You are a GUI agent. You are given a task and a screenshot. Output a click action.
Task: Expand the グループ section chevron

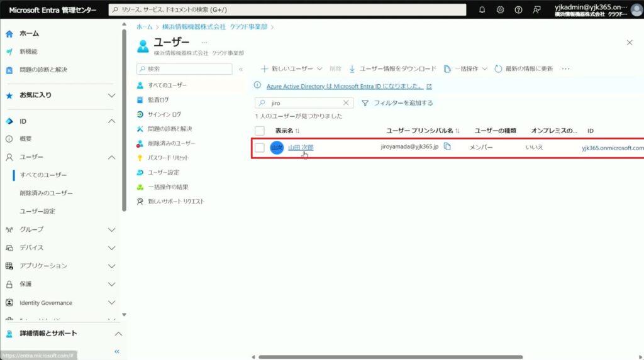coord(111,229)
